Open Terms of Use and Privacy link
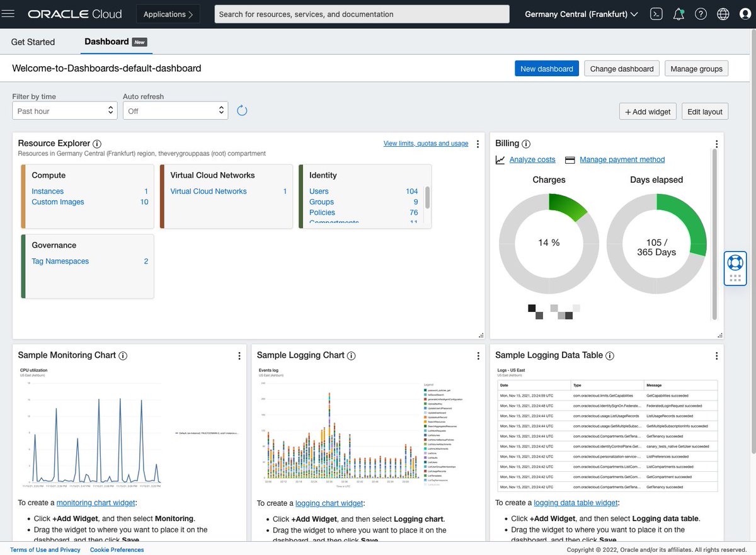The height and width of the screenshot is (555, 756). [x=45, y=550]
